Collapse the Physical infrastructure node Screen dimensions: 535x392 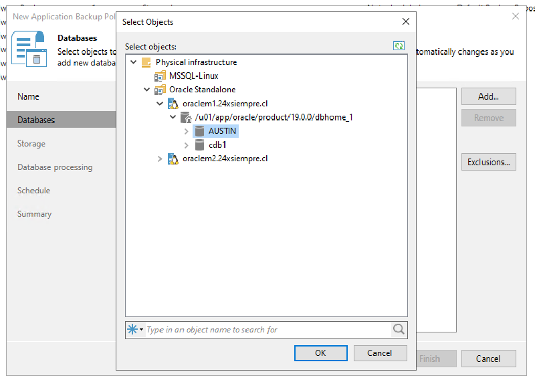click(x=134, y=62)
